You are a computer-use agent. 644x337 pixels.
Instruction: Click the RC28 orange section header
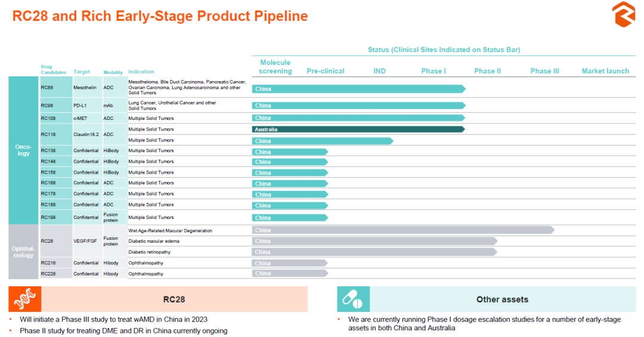[x=174, y=299]
